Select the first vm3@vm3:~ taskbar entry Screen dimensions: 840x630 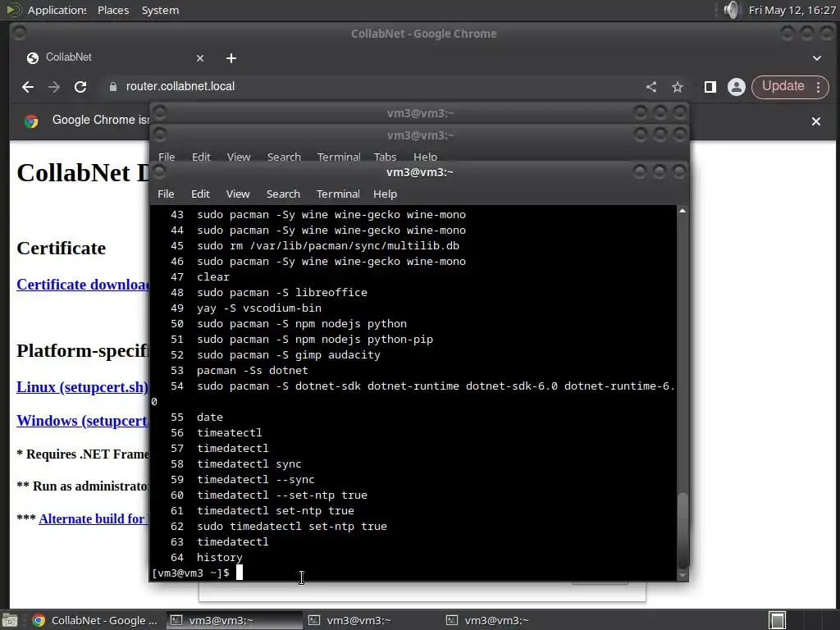click(x=234, y=620)
